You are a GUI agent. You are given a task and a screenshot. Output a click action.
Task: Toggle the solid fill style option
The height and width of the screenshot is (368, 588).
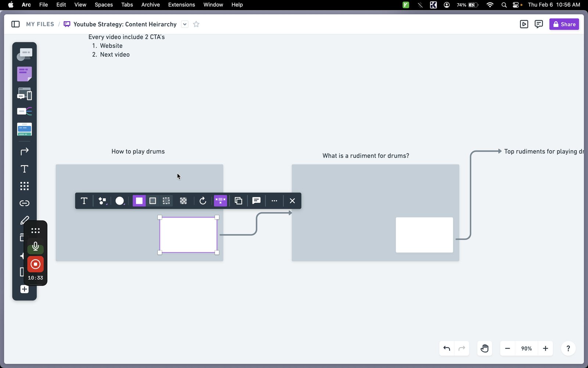(x=139, y=201)
